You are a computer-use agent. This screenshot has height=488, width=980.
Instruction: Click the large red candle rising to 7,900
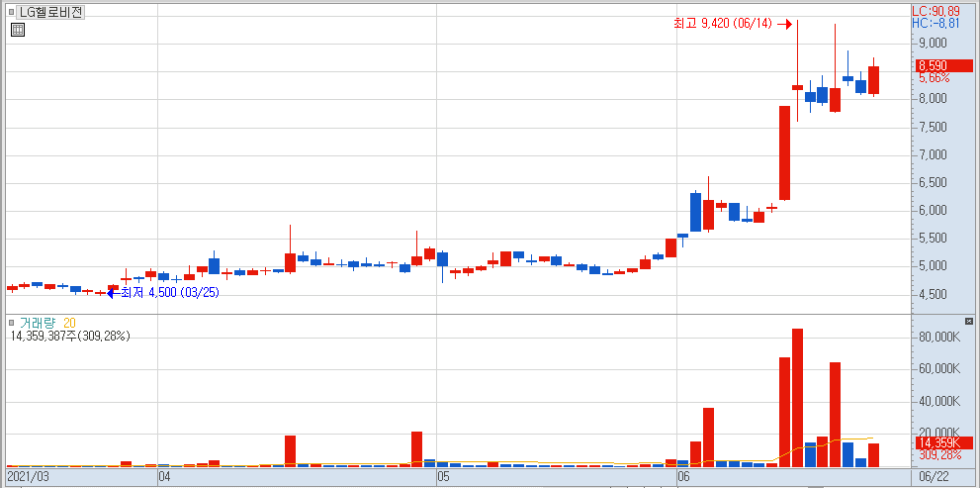point(784,153)
